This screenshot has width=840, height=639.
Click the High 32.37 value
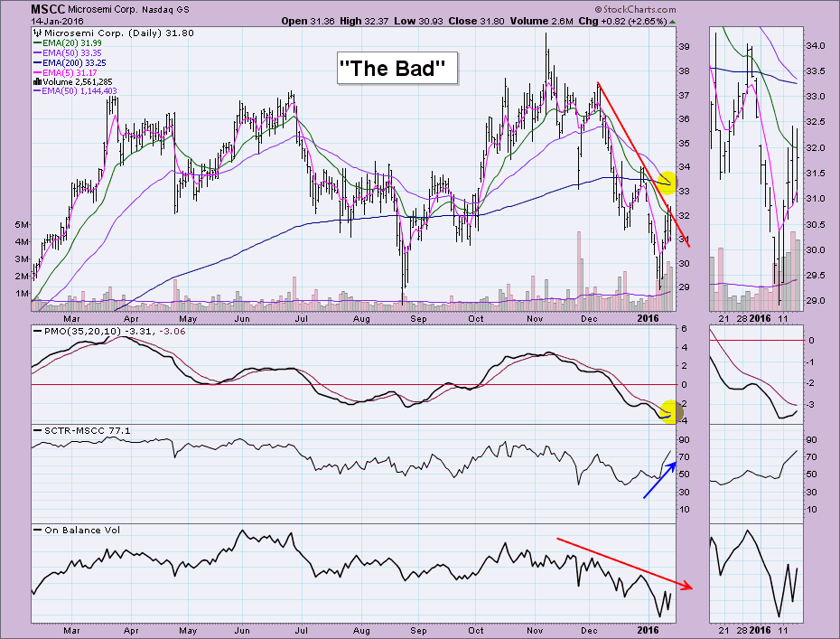(x=364, y=22)
